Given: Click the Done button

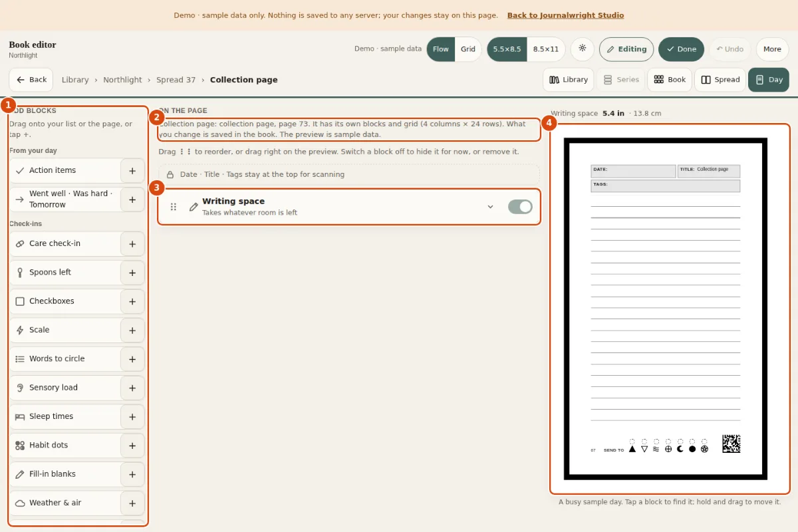Looking at the screenshot, I should pos(681,49).
